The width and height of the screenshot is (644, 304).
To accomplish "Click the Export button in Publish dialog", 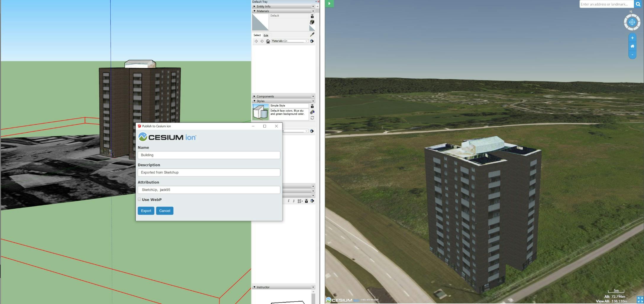I will (146, 211).
